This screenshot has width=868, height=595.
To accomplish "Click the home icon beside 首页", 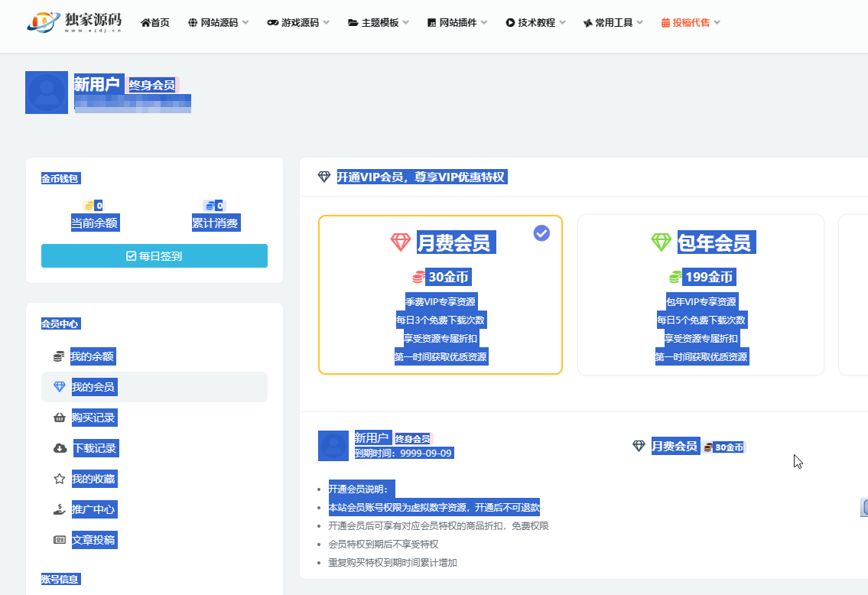I will click(145, 23).
